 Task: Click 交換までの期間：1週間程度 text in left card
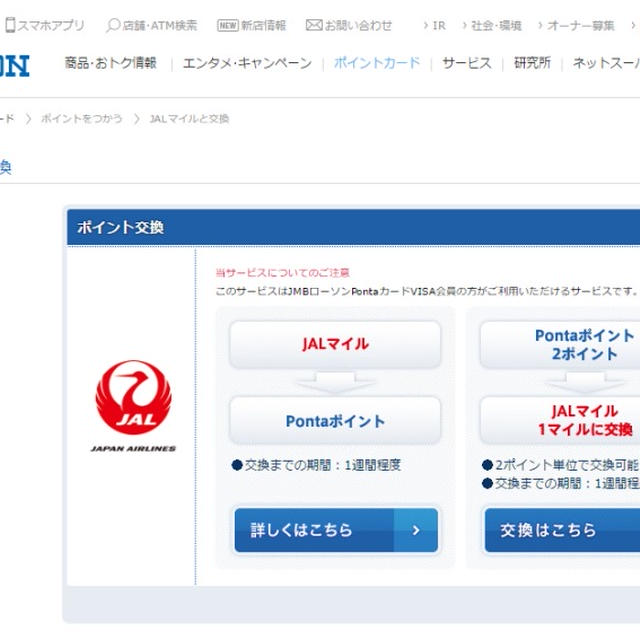(x=323, y=465)
